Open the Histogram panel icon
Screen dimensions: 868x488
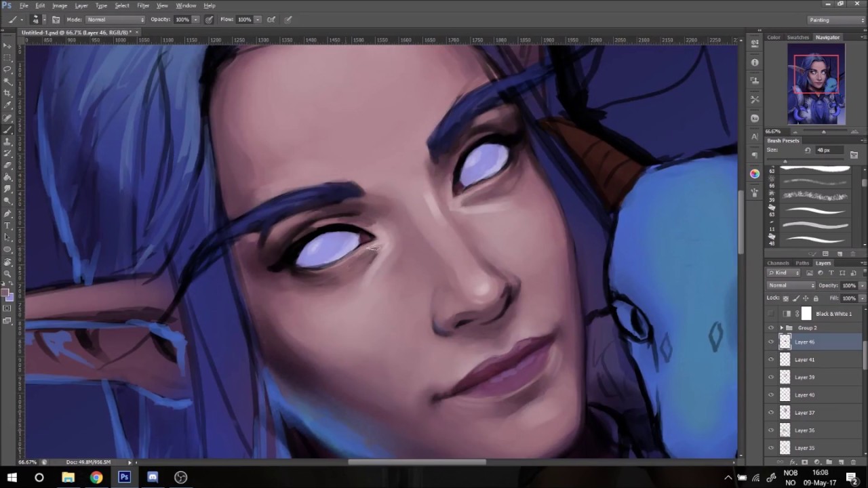point(755,80)
